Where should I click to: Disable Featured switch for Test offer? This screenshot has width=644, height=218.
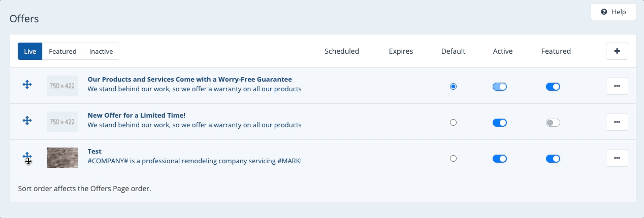pyautogui.click(x=553, y=159)
